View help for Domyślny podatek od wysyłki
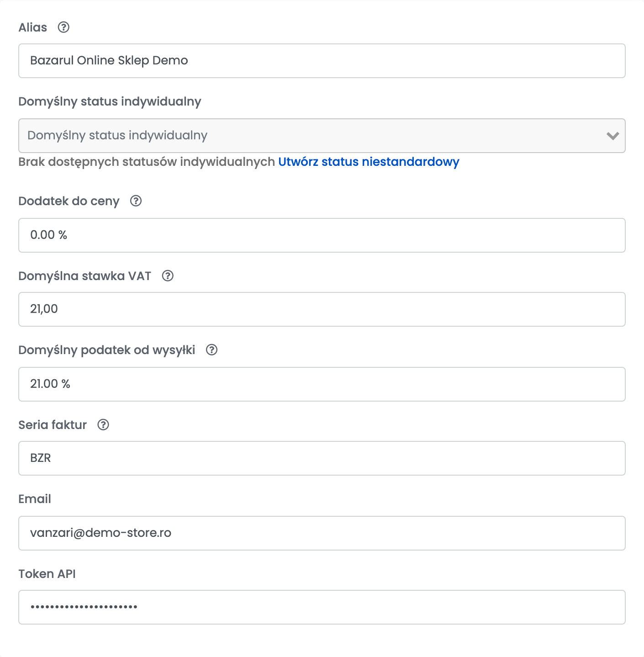 pos(211,350)
